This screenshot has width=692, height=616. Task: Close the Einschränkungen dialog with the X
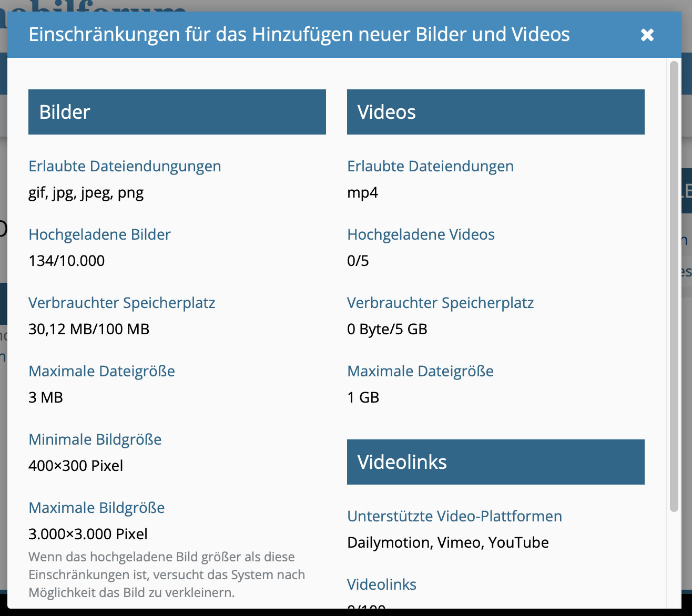pyautogui.click(x=647, y=35)
